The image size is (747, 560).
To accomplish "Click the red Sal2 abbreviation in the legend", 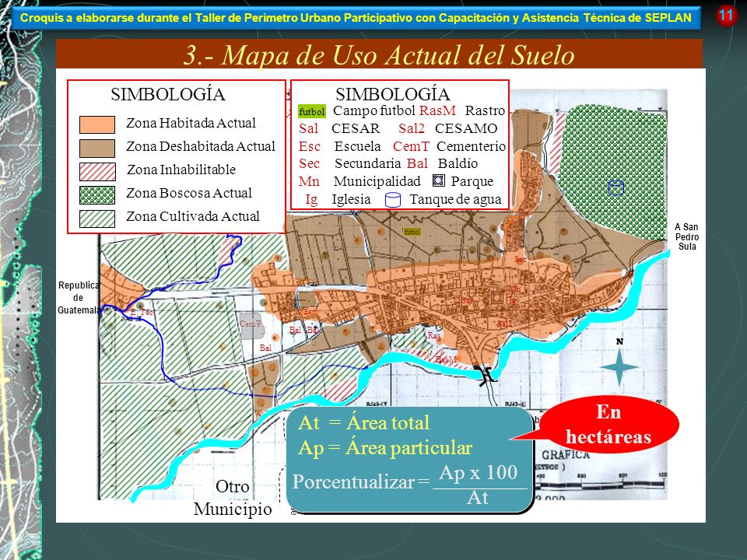I will point(411,128).
